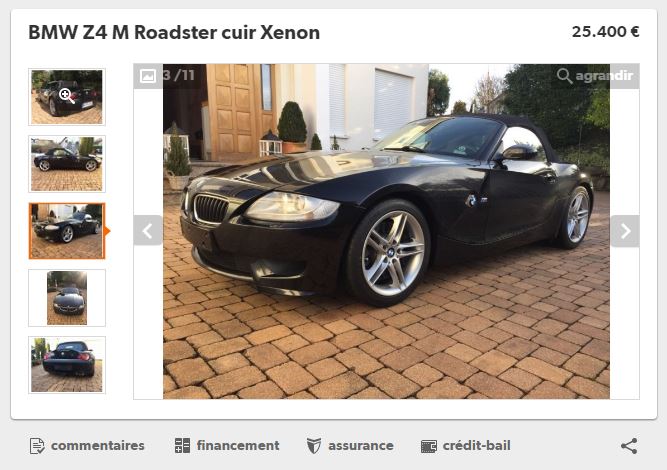Click the magnifier agrandir icon
The width and height of the screenshot is (667, 470).
tap(564, 76)
